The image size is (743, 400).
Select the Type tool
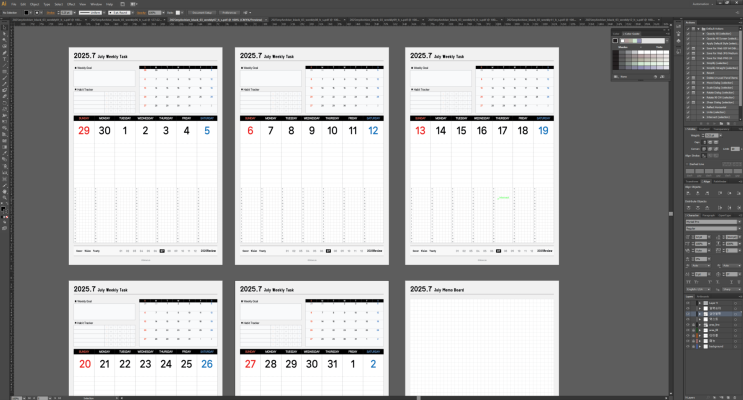pos(4,58)
